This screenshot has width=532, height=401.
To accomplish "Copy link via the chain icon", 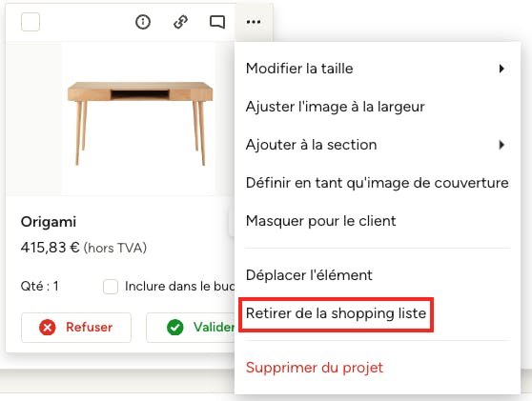I will point(180,22).
